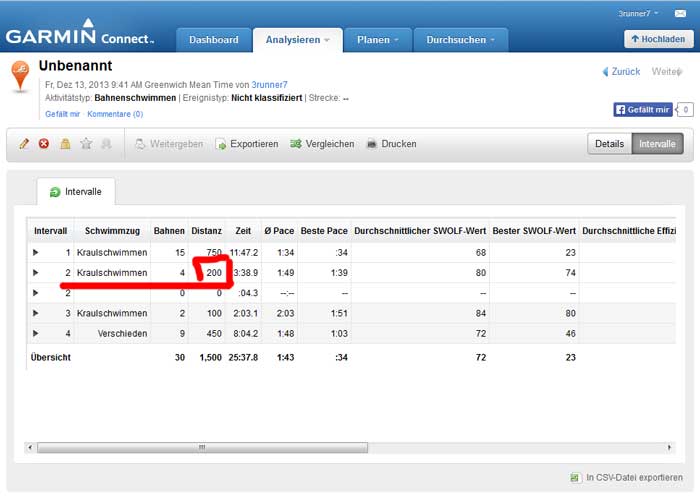Click the Facebook like count 0
The image size is (700, 499).
point(686,110)
